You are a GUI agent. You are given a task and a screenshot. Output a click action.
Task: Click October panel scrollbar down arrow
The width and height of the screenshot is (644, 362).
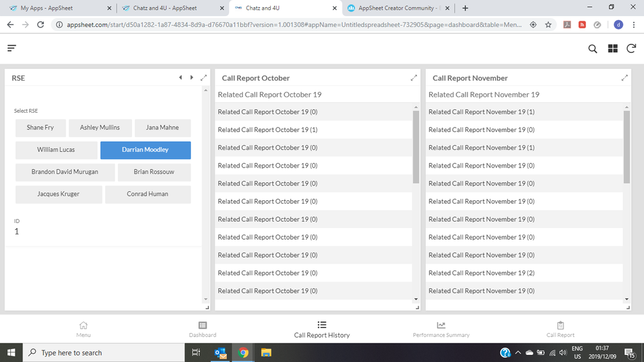[x=416, y=300]
